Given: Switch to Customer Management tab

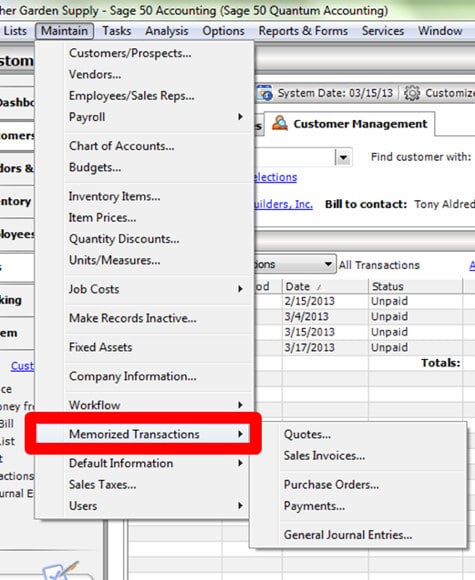Looking at the screenshot, I should 350,124.
